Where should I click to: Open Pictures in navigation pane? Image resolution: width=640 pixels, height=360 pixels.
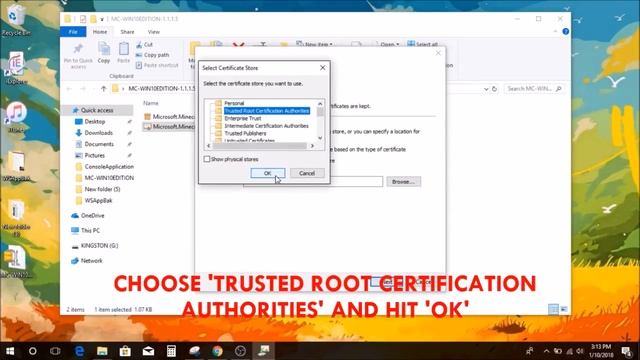(x=94, y=156)
